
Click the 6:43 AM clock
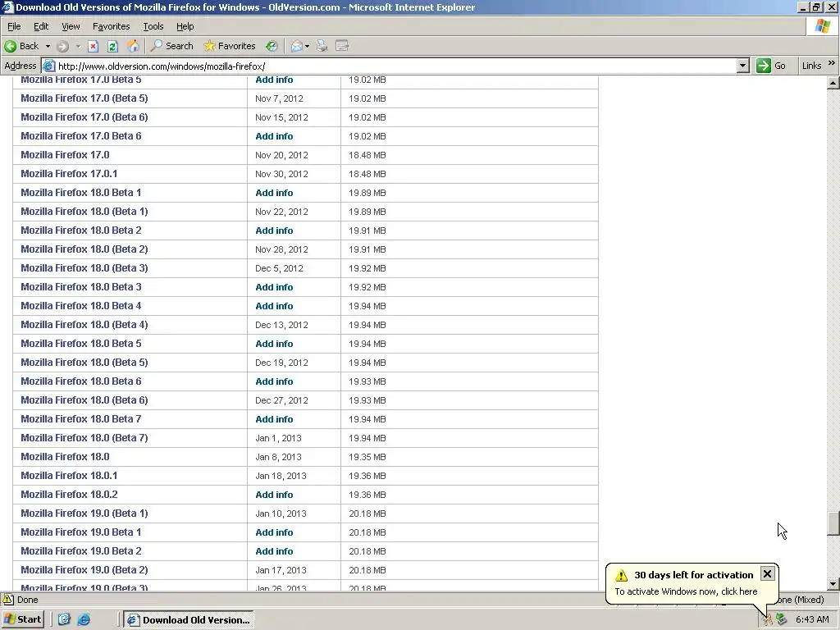pos(812,619)
